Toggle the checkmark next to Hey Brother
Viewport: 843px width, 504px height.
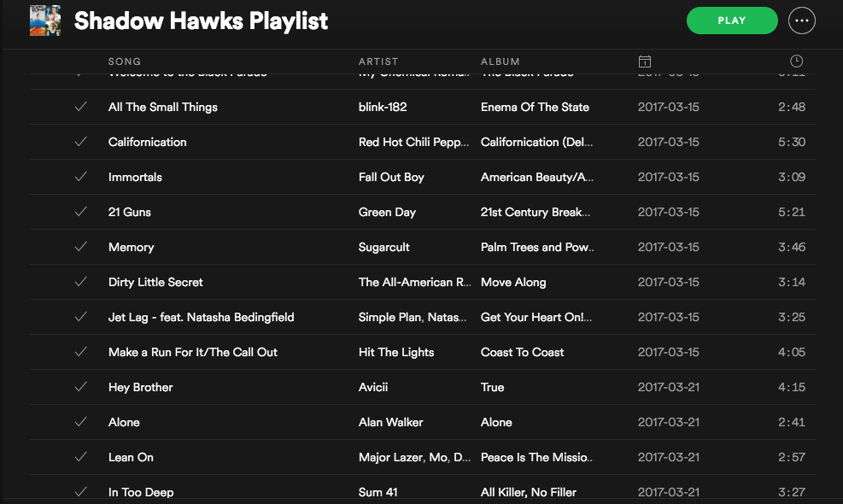(x=79, y=387)
